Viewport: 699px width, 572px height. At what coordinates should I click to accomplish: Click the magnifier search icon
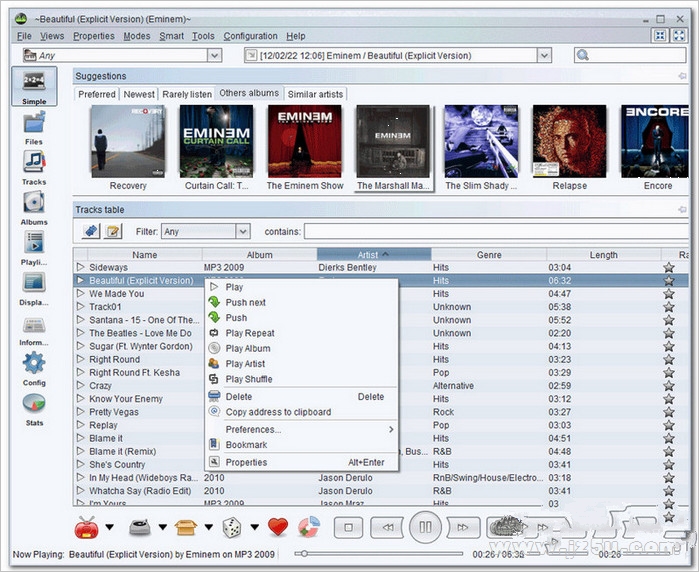583,55
